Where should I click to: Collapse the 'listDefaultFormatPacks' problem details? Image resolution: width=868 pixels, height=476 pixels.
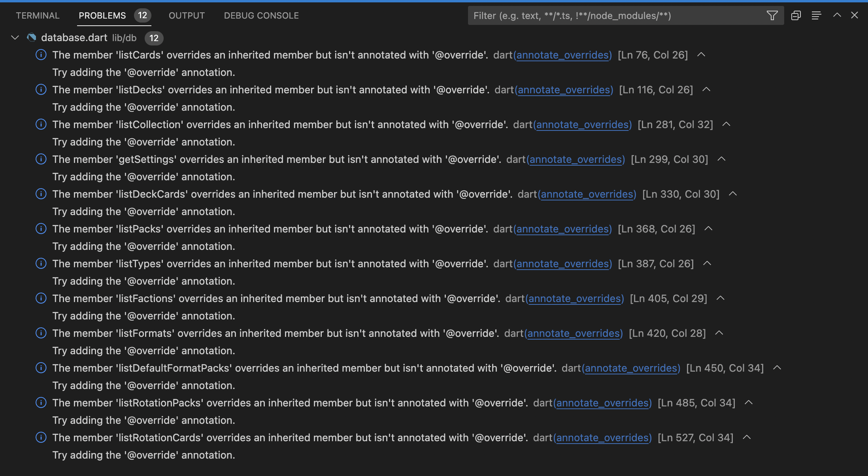pyautogui.click(x=777, y=368)
